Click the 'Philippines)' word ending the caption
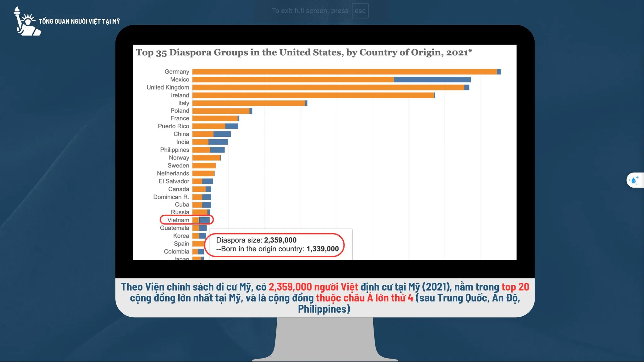644x362 pixels. [x=324, y=309]
